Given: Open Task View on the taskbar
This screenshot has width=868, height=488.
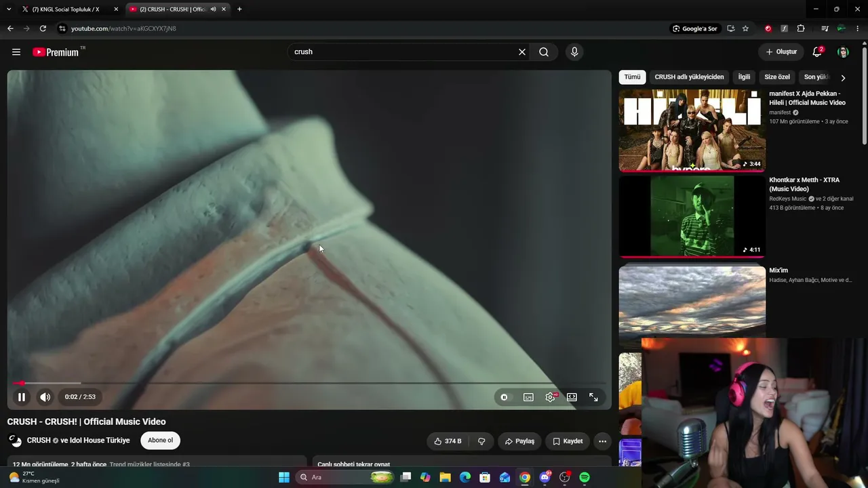Looking at the screenshot, I should 406,477.
